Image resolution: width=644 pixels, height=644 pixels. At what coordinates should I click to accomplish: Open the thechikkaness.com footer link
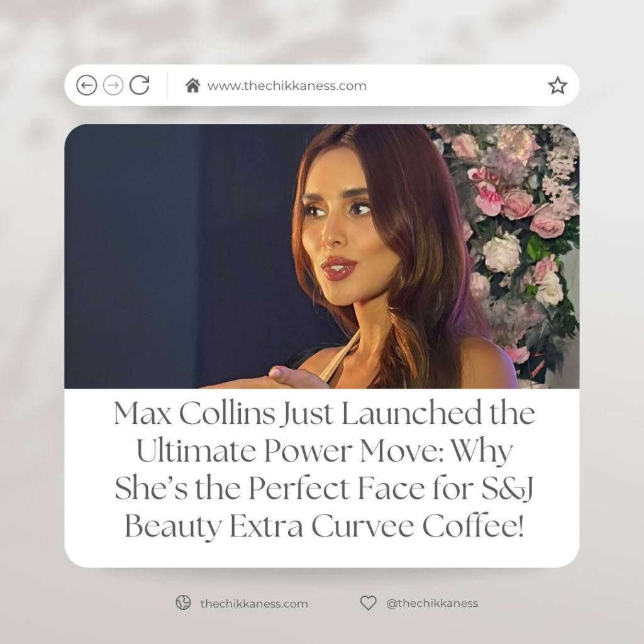click(254, 603)
